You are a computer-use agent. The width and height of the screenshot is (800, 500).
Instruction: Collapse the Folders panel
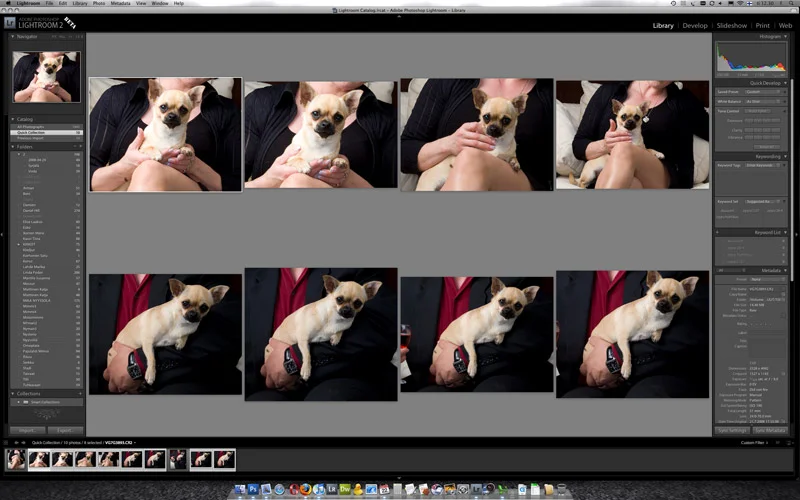(x=14, y=146)
